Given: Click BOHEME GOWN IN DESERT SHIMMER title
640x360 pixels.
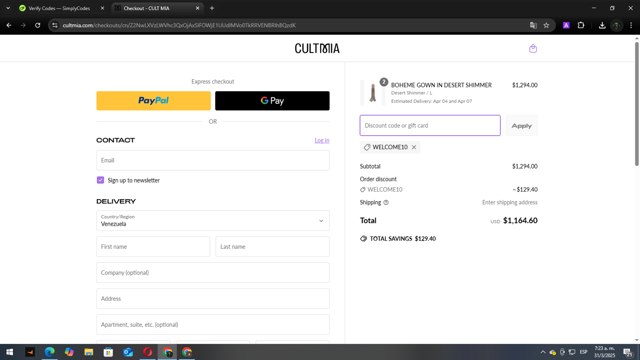Looking at the screenshot, I should tap(441, 85).
